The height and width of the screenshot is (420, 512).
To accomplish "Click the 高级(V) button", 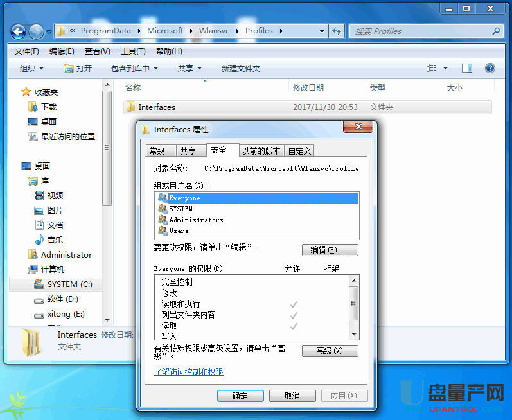I will pyautogui.click(x=330, y=351).
